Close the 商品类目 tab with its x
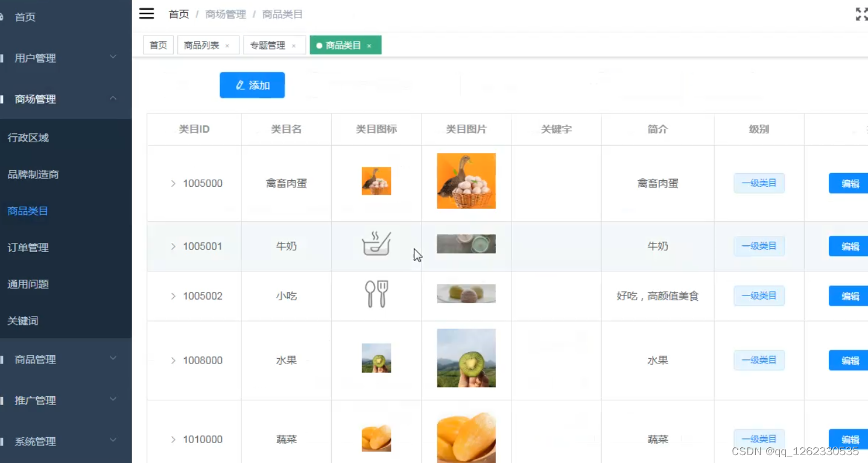 [370, 45]
